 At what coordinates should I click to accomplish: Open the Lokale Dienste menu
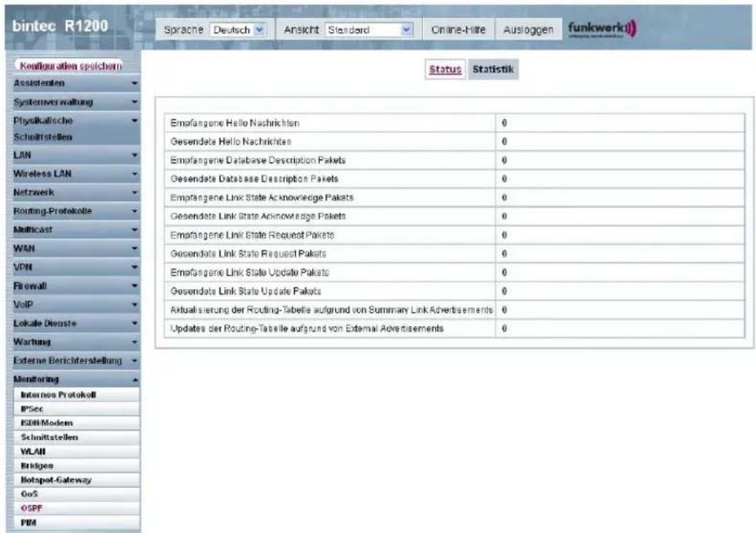click(73, 323)
